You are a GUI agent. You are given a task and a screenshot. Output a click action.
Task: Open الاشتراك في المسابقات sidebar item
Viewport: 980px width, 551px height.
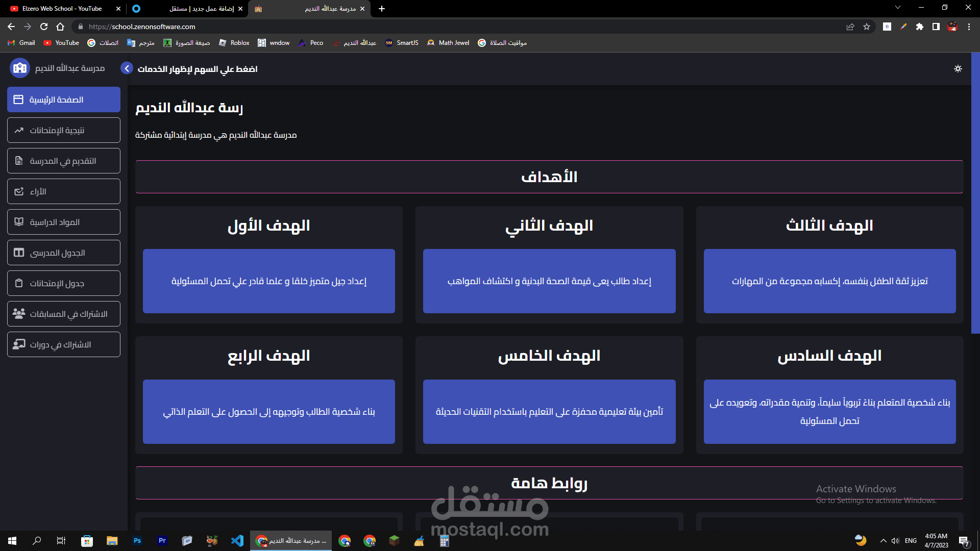tap(64, 314)
